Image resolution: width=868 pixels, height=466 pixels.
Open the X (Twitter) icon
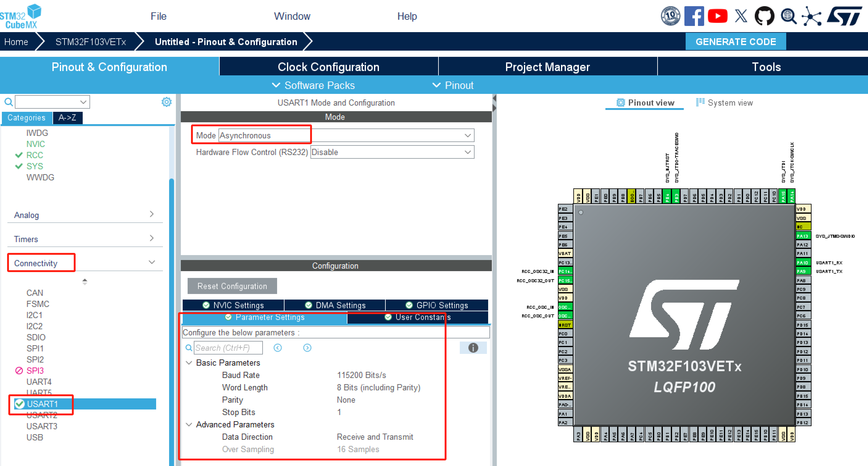pos(741,16)
